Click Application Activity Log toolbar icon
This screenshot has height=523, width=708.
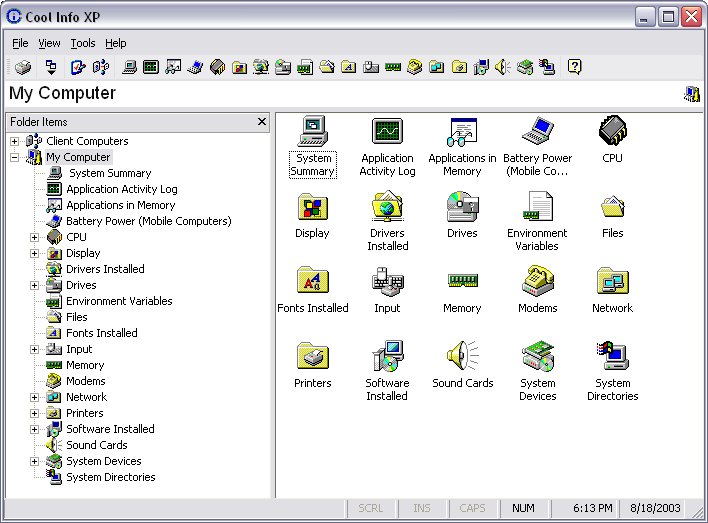click(x=151, y=67)
